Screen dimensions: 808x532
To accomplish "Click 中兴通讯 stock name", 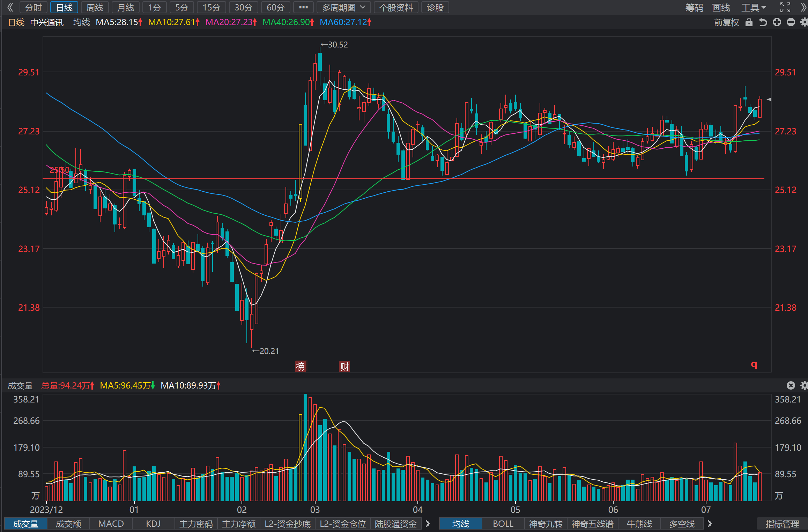I will click(47, 22).
